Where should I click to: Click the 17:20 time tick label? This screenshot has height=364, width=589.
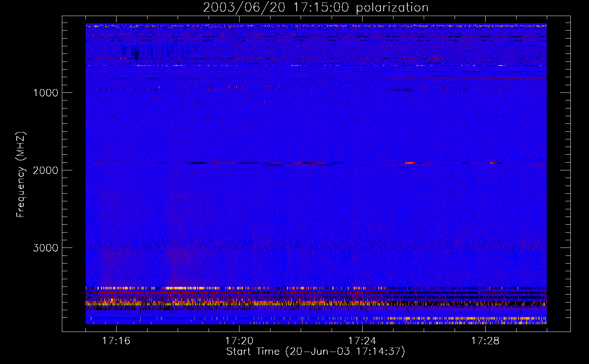(x=239, y=341)
